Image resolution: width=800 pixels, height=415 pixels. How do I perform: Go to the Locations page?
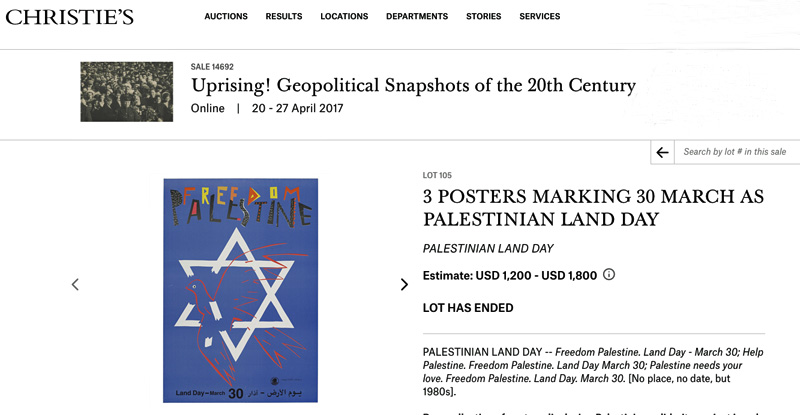click(344, 16)
